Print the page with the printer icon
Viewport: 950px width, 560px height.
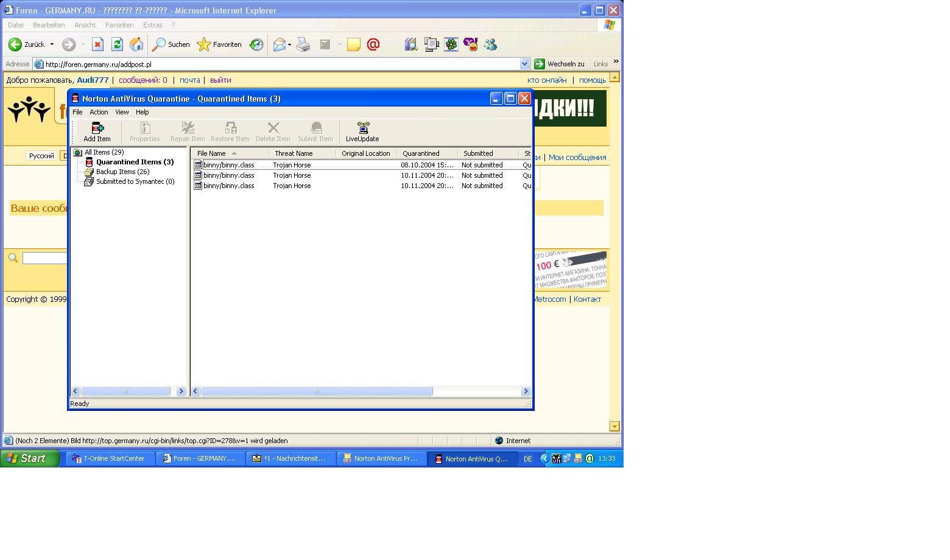[x=303, y=44]
